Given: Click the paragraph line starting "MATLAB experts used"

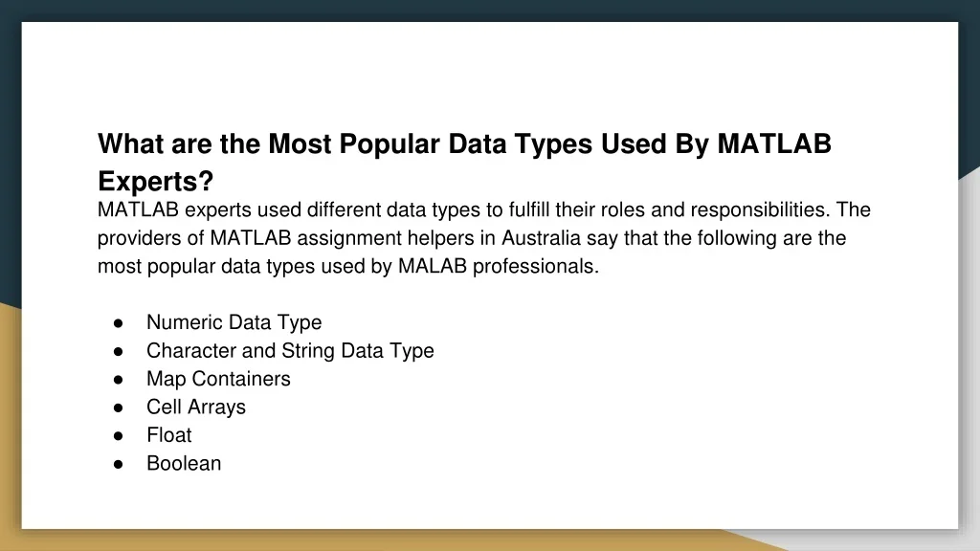Looking at the screenshot, I should 483,209.
